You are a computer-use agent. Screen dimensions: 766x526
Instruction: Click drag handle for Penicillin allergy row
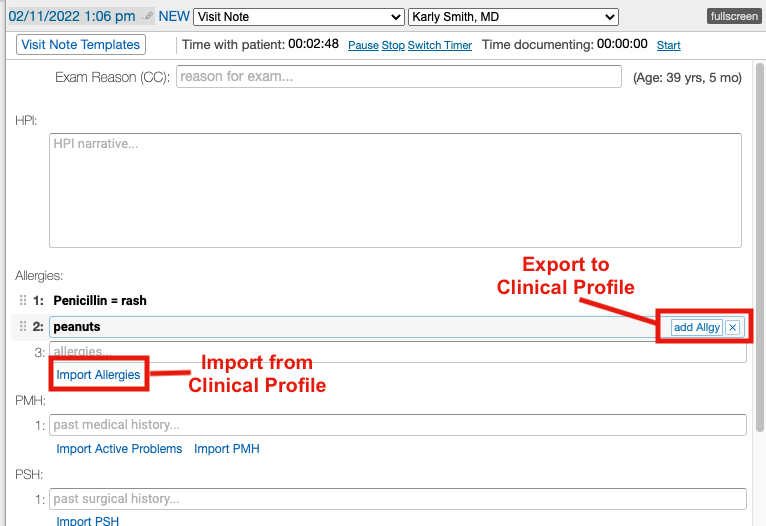(x=24, y=300)
